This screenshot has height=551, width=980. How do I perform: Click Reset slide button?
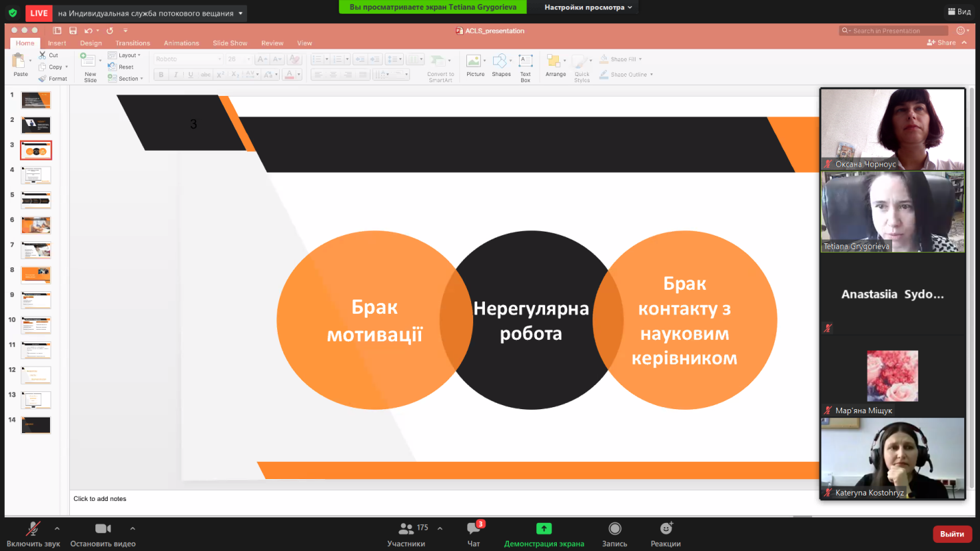tap(121, 67)
